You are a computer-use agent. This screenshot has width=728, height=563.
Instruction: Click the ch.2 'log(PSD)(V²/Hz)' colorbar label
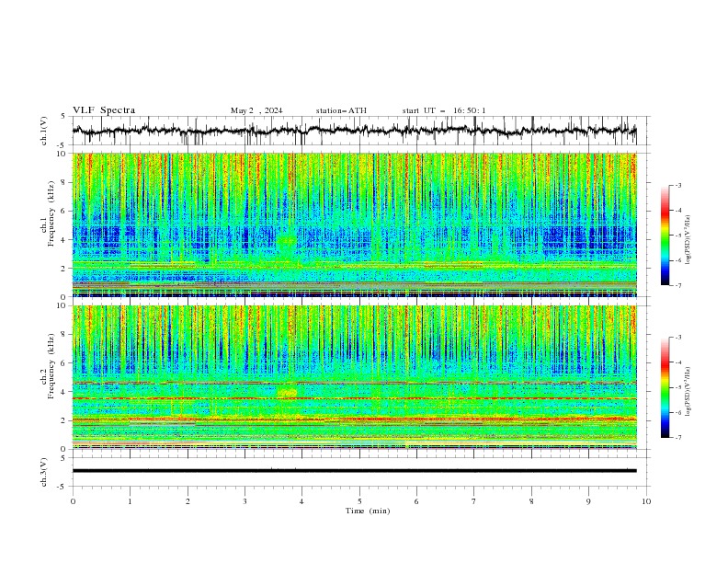(688, 391)
